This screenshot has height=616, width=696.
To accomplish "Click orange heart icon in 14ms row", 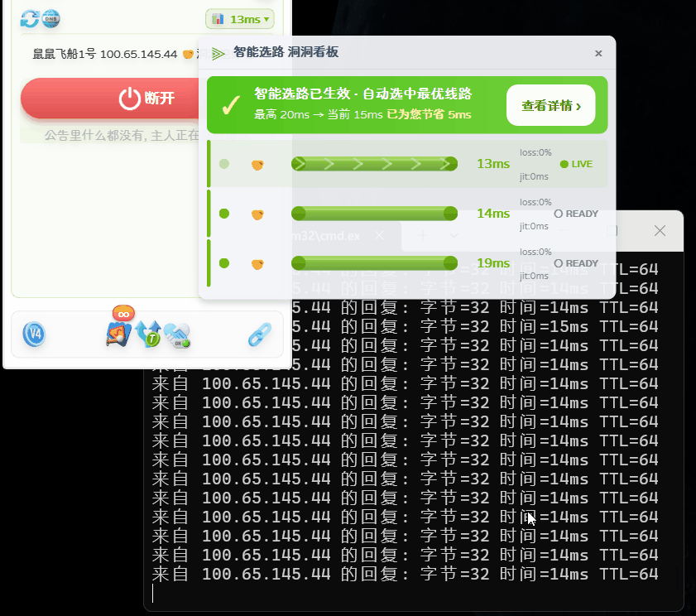I will [x=257, y=214].
